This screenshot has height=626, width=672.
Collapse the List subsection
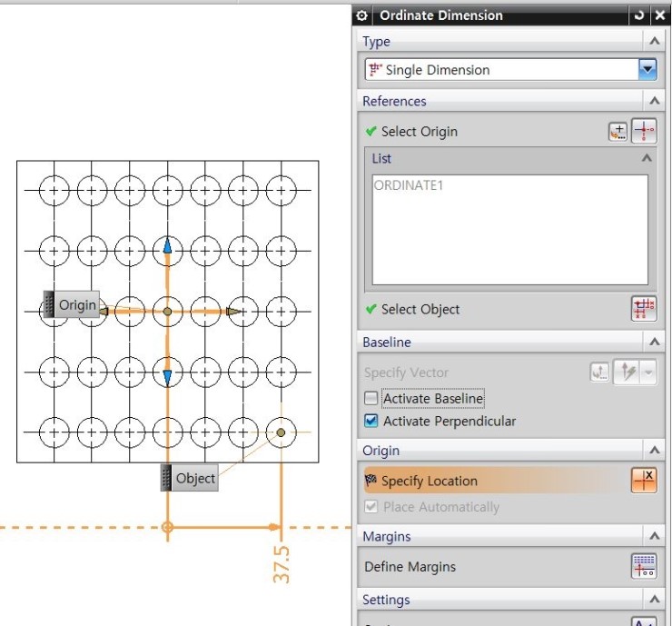647,158
